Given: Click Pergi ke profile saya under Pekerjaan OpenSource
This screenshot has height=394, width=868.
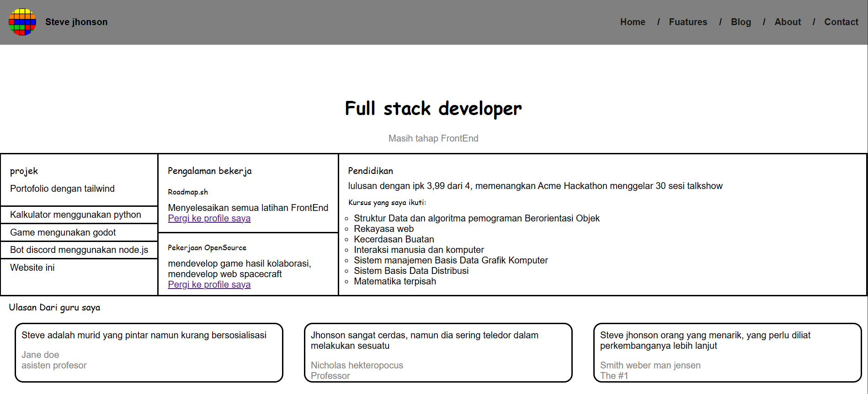Looking at the screenshot, I should (x=209, y=284).
